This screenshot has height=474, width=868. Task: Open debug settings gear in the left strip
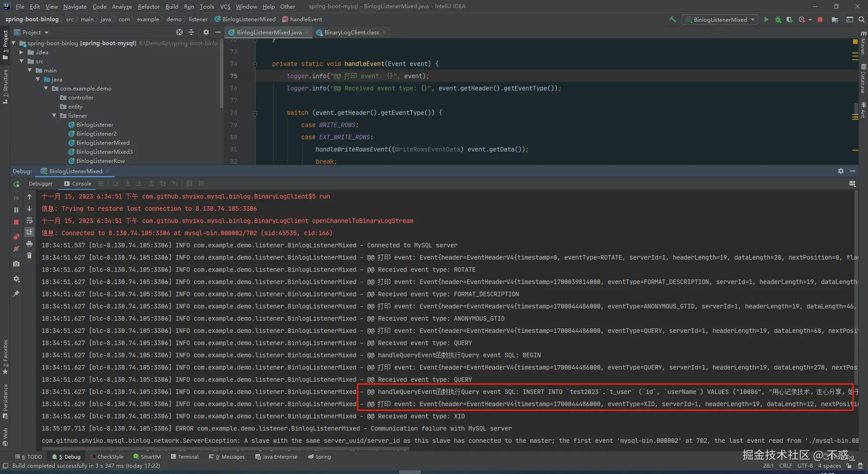click(16, 279)
